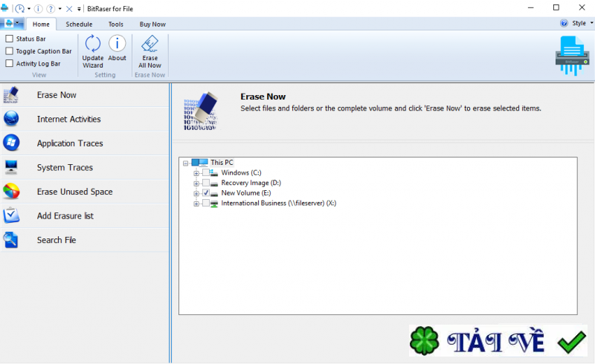Open the Buy Now tab
This screenshot has width=595, height=364.
click(x=152, y=25)
